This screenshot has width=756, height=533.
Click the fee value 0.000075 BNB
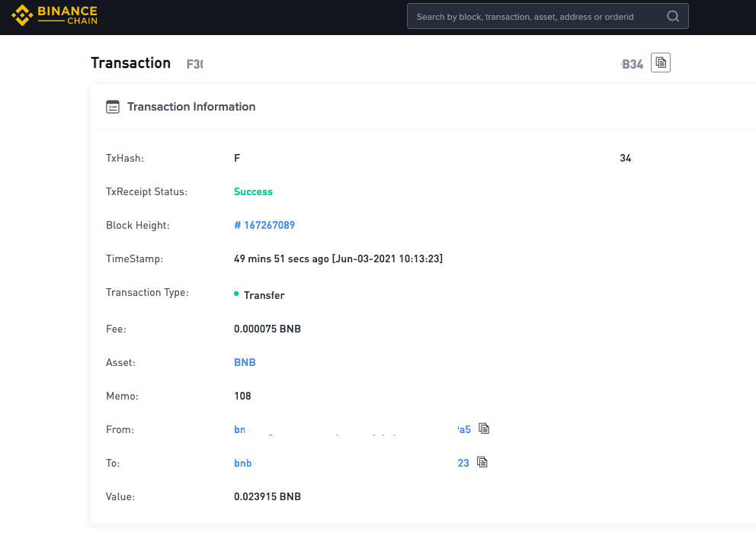[x=267, y=329]
